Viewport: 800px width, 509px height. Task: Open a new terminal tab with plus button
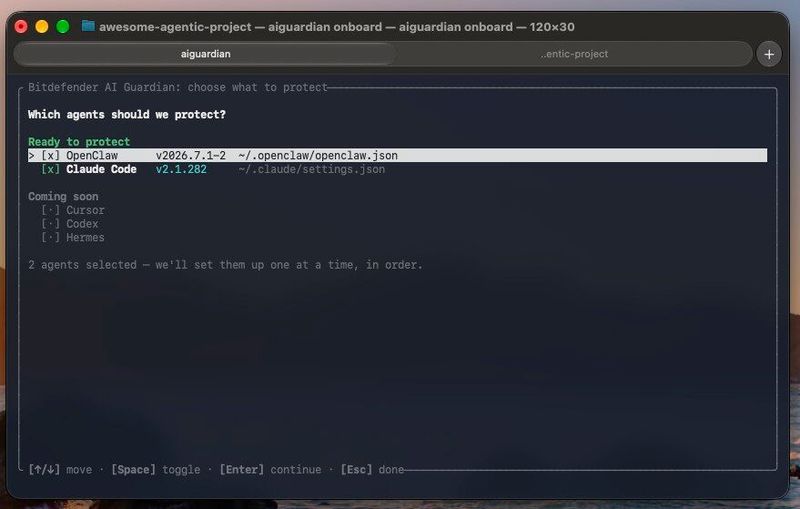[769, 54]
